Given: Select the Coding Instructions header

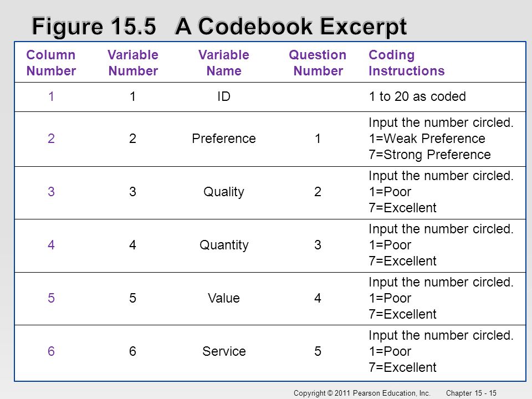Looking at the screenshot, I should coord(406,63).
